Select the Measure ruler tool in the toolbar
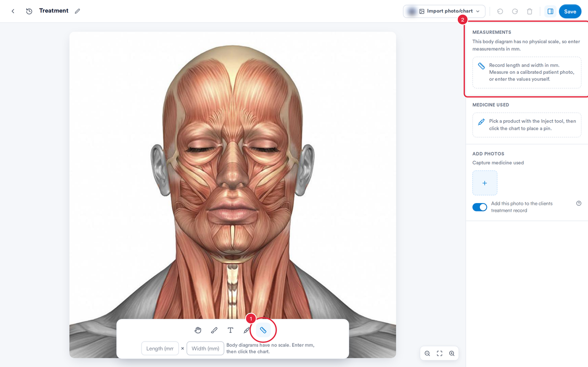The width and height of the screenshot is (588, 367). click(x=263, y=330)
